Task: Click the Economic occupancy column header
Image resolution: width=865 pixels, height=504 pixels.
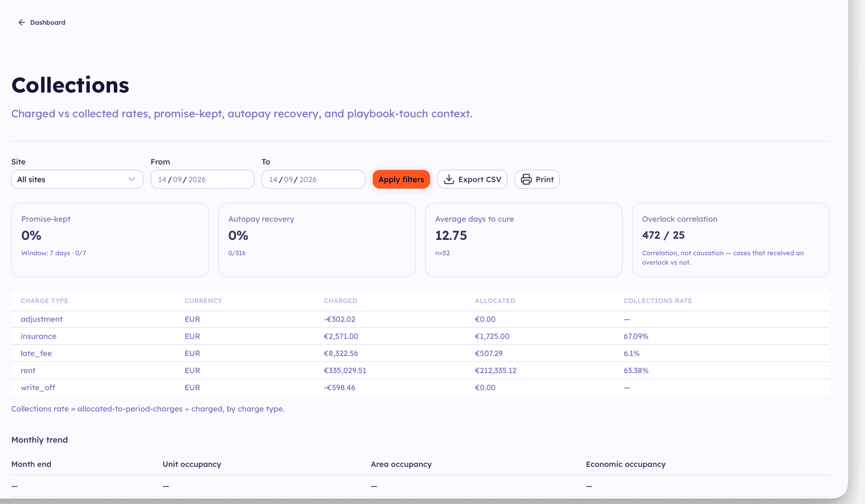Action: (x=626, y=464)
